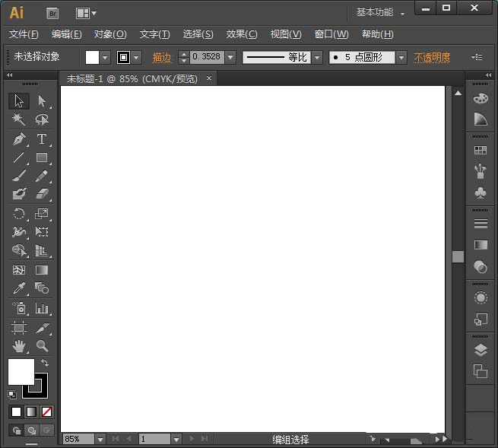This screenshot has height=448, width=498.
Task: Open the 基本功能 workspace dropdown
Action: coord(380,12)
